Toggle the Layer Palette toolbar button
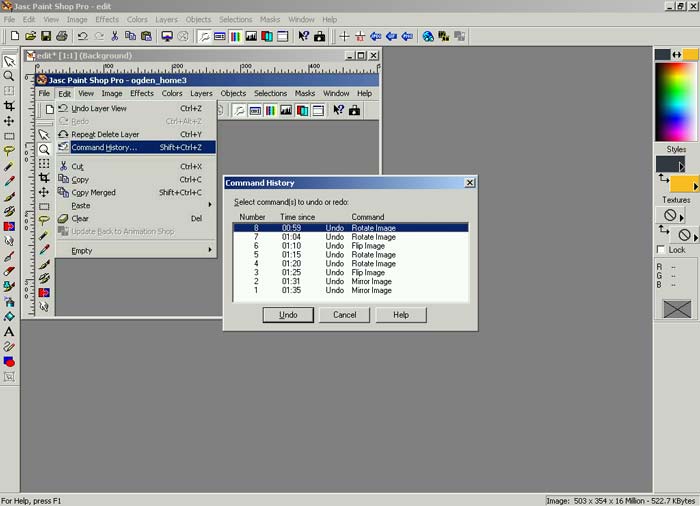 coord(267,36)
